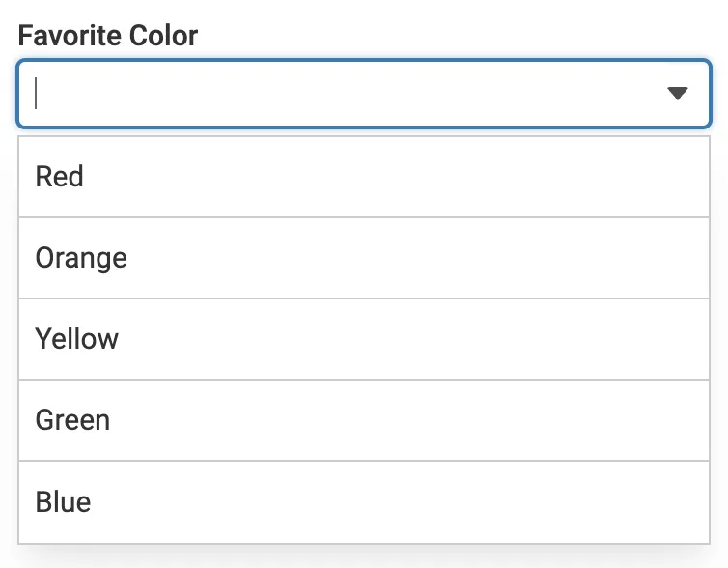Choose Blue from the options
Viewport: 728px width, 568px height.
click(x=364, y=502)
